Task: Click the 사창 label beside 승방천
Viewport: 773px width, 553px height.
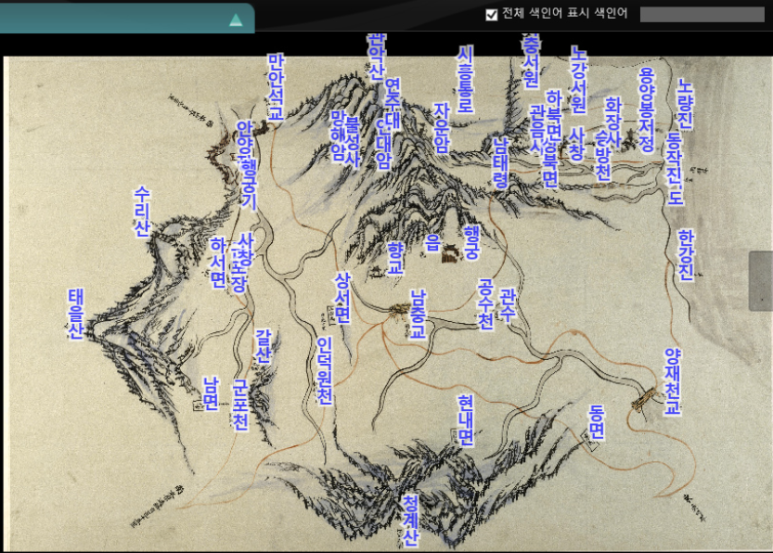Action: click(x=576, y=144)
